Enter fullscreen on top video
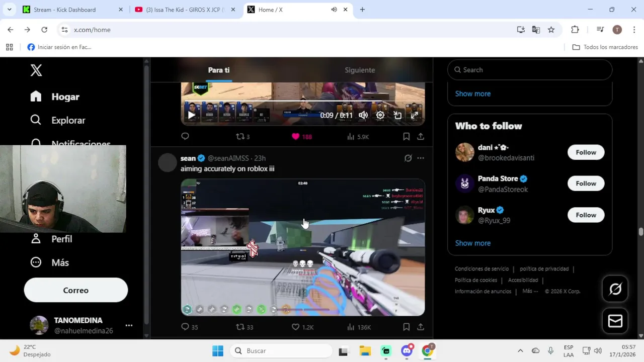Viewport: 644px width, 362px height. (x=415, y=115)
